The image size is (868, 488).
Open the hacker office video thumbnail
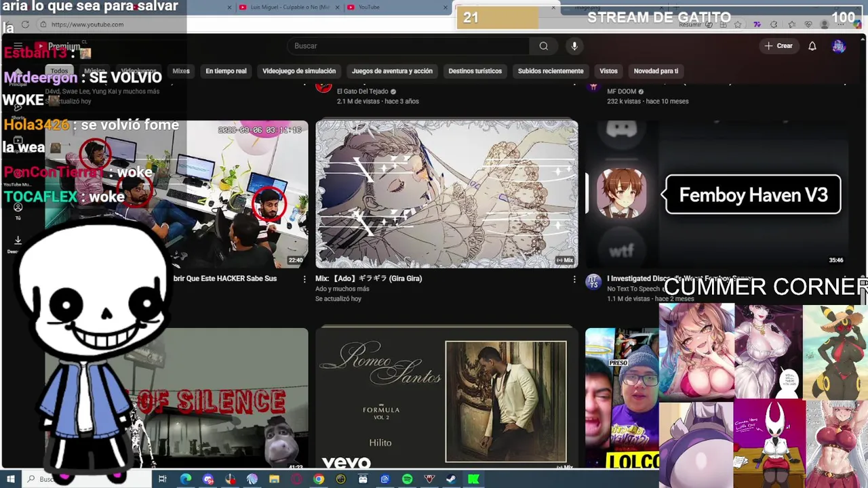176,194
